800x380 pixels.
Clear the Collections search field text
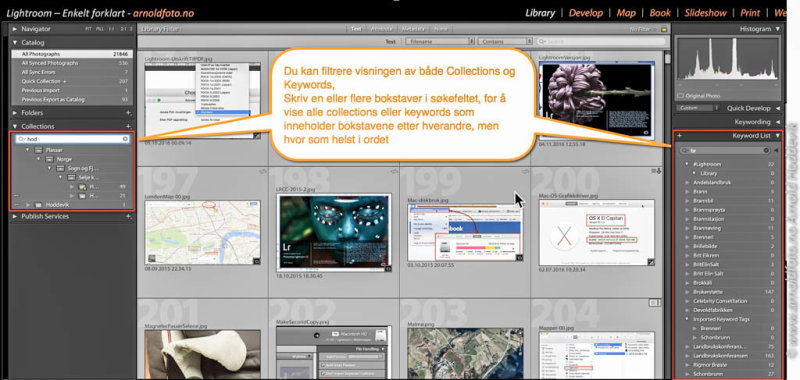point(125,139)
